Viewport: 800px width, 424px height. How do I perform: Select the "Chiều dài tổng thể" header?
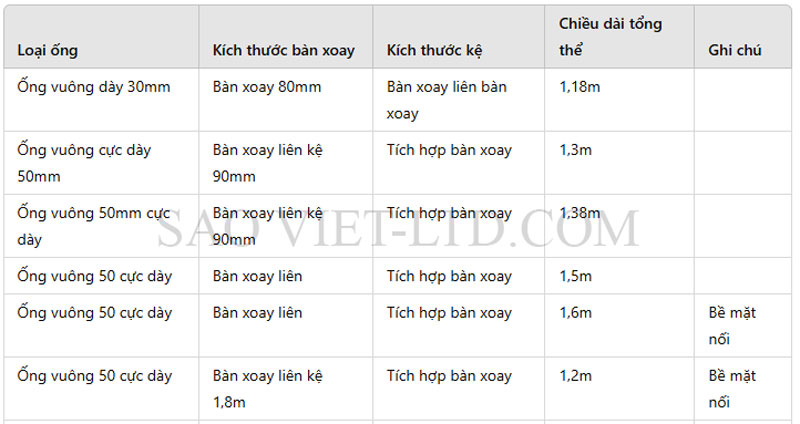[x=610, y=37]
